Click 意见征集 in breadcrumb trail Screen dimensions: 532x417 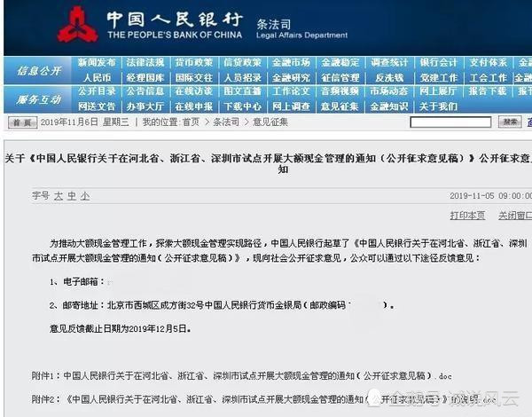[270, 122]
